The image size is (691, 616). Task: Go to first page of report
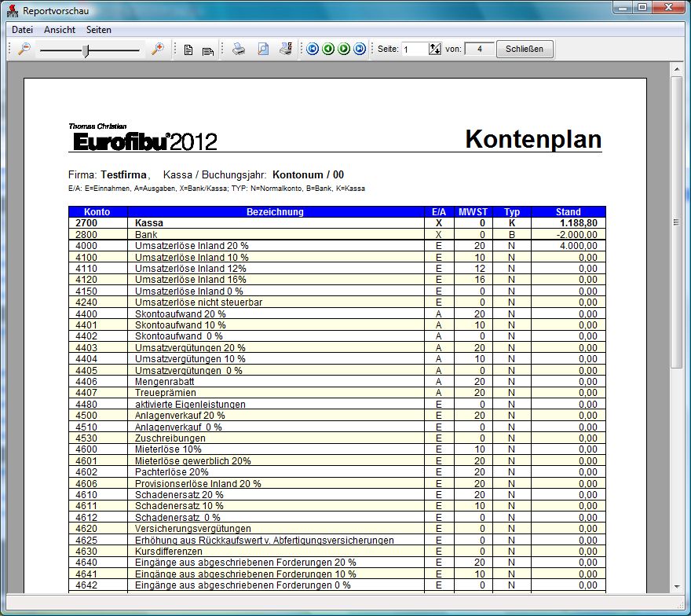pos(313,49)
